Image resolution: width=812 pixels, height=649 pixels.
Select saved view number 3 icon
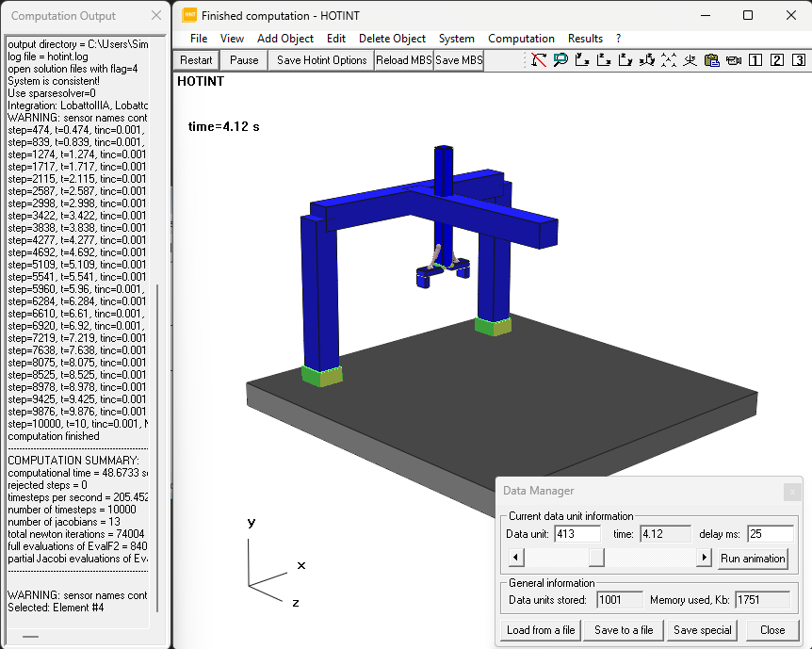(x=797, y=59)
